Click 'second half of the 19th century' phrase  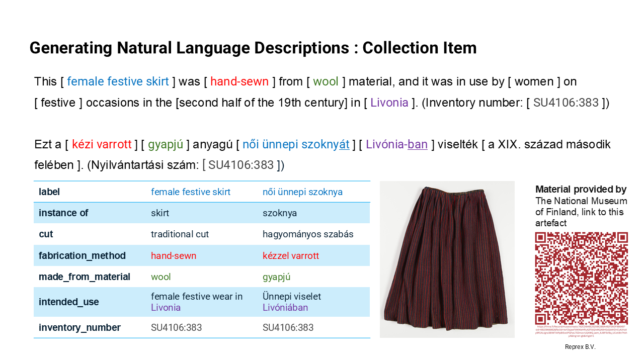click(263, 103)
